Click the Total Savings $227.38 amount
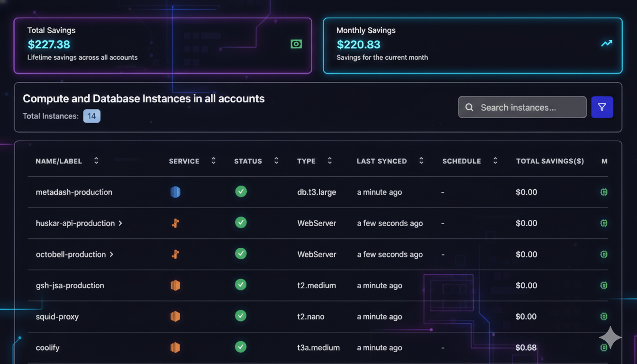The width and height of the screenshot is (637, 364). [49, 45]
